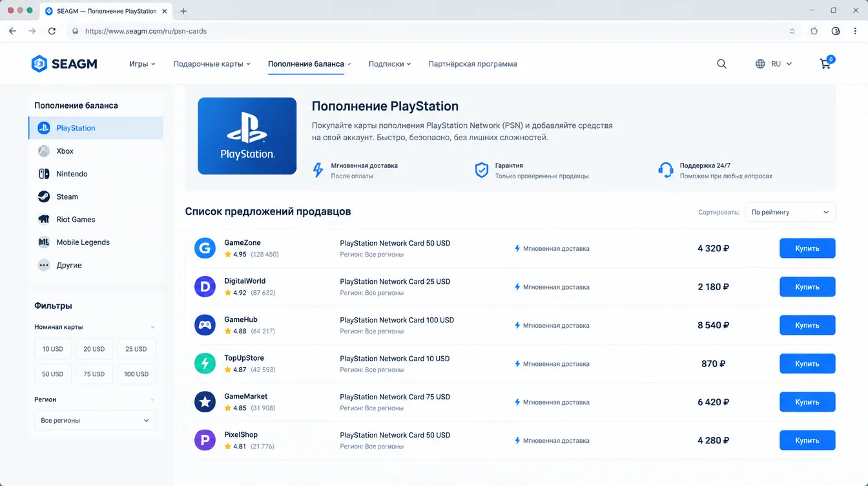Buy TopUpStore 10 USD card

(807, 364)
